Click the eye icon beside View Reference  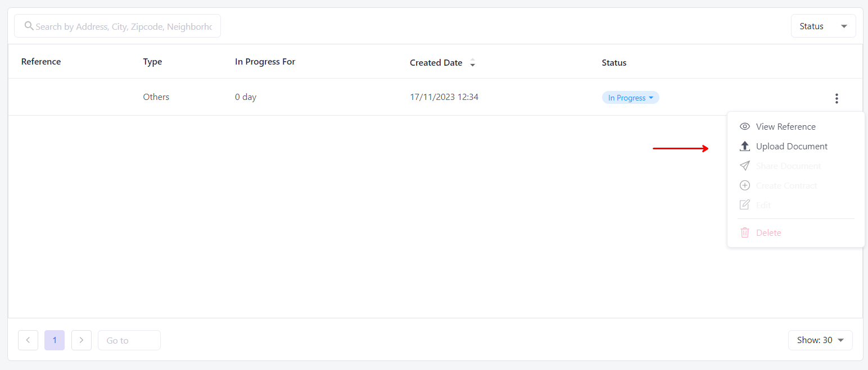click(x=745, y=127)
